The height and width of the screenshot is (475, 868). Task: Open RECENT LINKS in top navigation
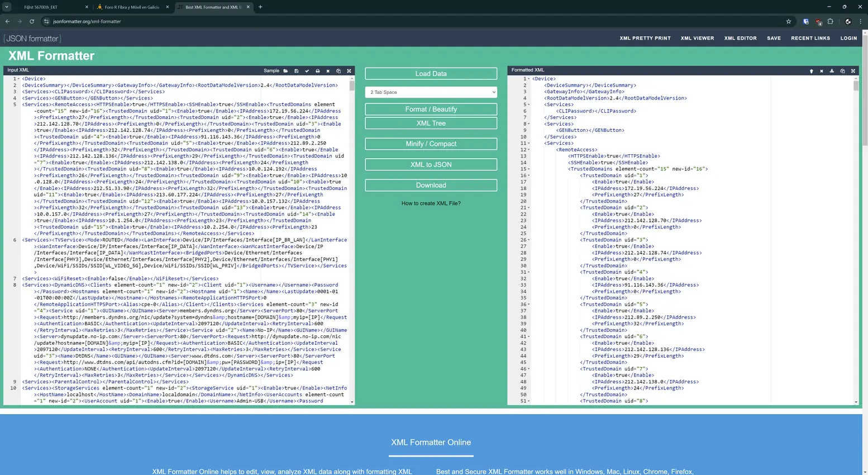(x=810, y=38)
